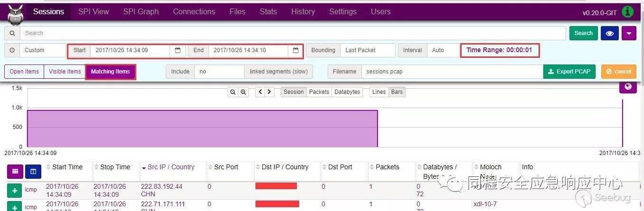This screenshot has width=644, height=211.
Task: Select the Matching Items option
Action: [110, 72]
